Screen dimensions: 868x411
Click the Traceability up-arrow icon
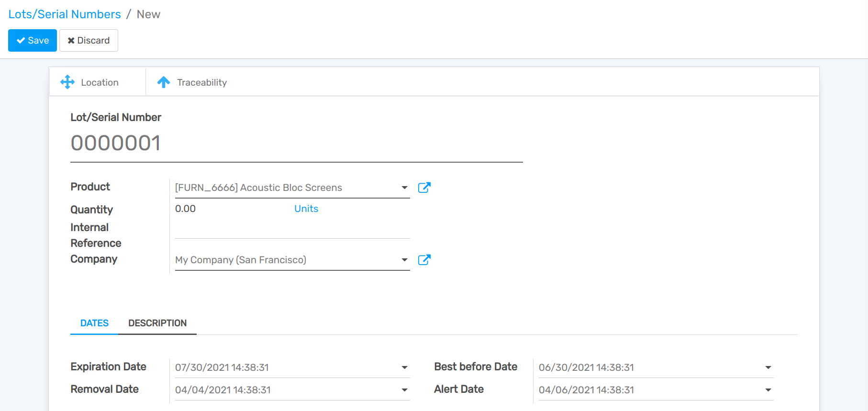tap(164, 82)
